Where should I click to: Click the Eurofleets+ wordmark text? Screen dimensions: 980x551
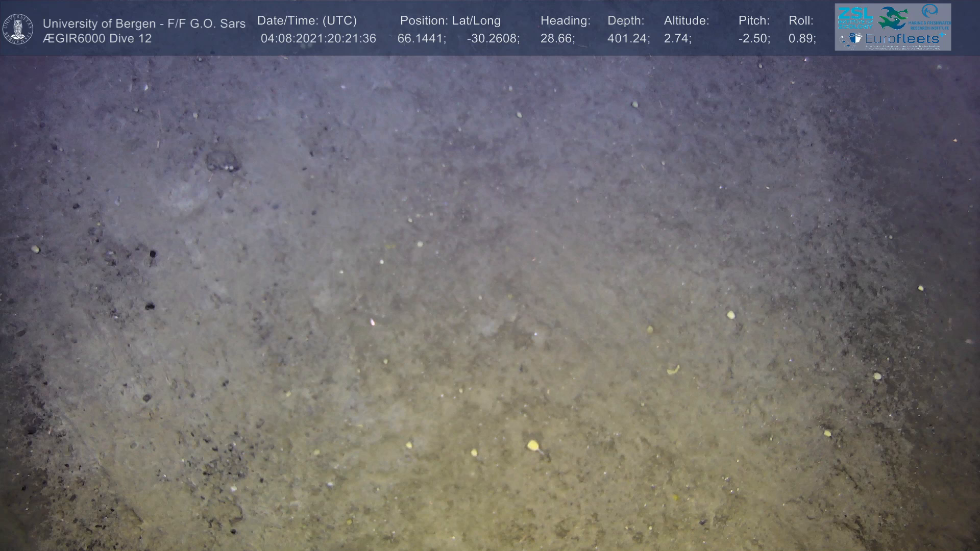(x=902, y=39)
